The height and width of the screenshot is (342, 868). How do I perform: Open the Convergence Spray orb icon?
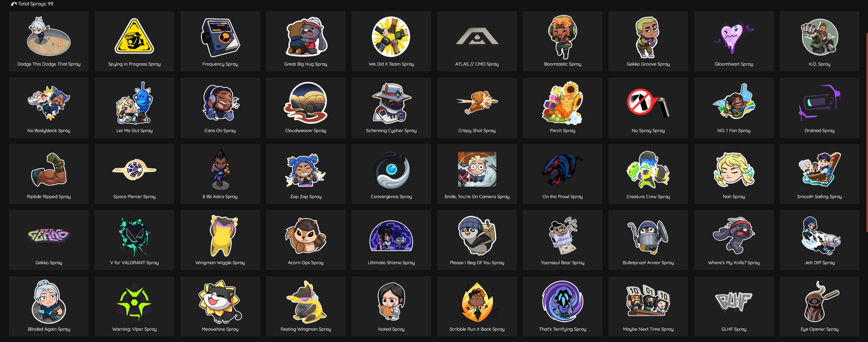point(391,170)
